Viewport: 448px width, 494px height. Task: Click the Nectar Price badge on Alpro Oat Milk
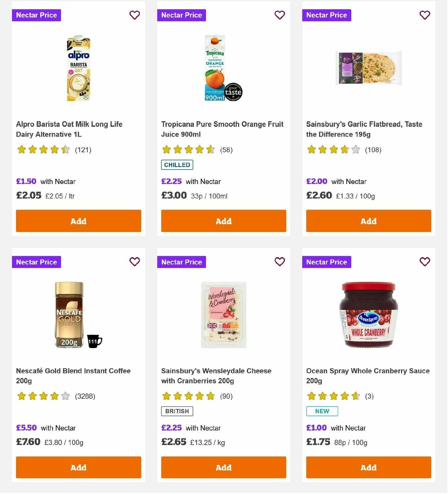(x=36, y=15)
